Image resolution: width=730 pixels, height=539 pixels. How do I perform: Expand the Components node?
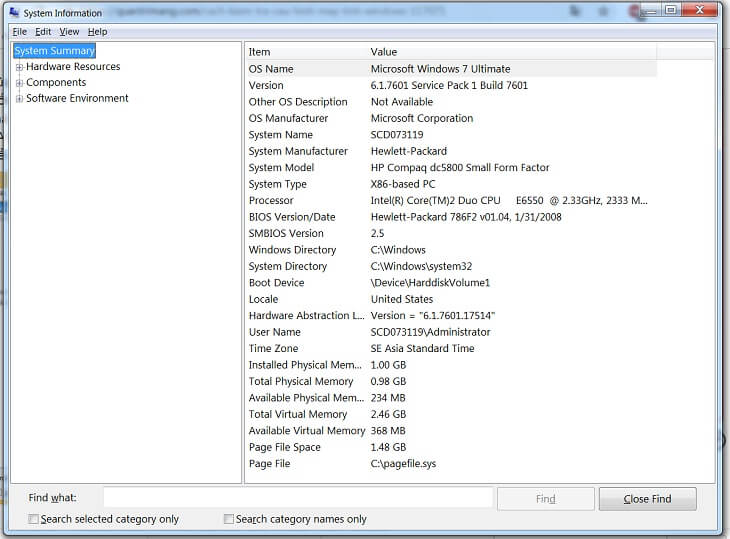tap(19, 83)
